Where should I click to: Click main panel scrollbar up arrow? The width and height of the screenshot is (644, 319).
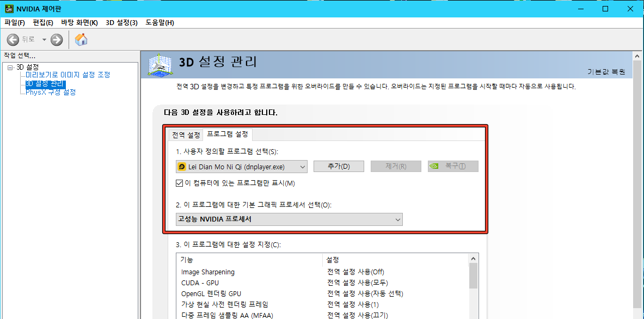click(637, 56)
